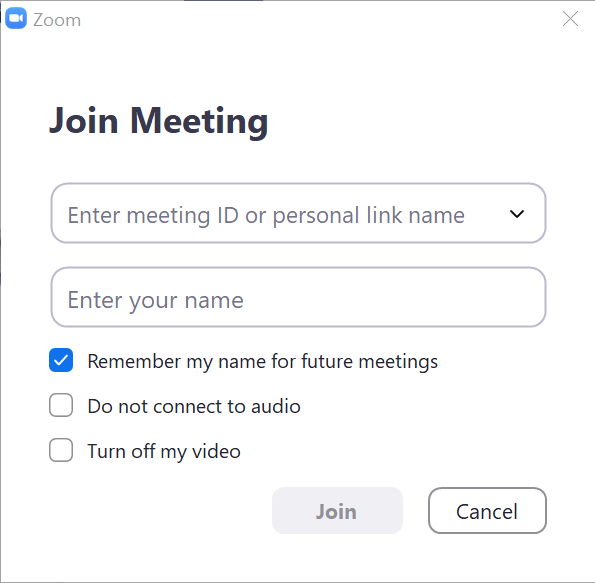The image size is (595, 583).
Task: Click the Join Meeting heading
Action: [159, 121]
